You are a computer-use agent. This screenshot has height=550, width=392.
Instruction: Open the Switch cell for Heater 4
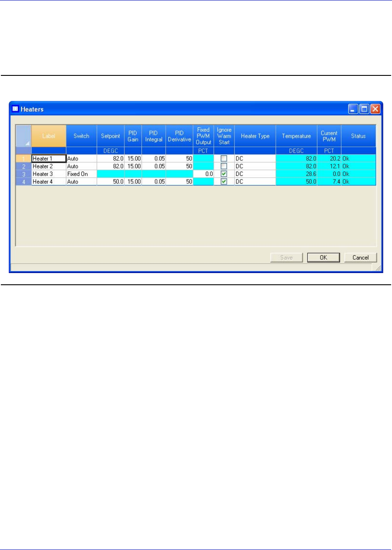click(x=81, y=182)
